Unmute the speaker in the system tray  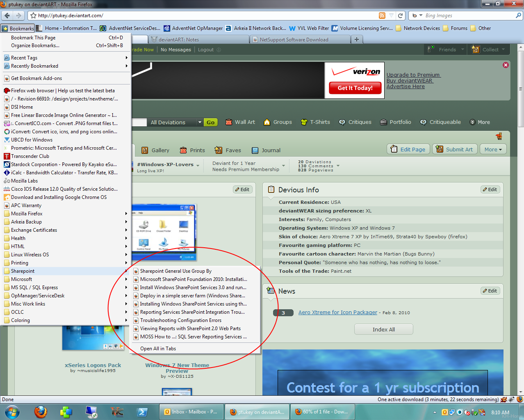coord(467,412)
